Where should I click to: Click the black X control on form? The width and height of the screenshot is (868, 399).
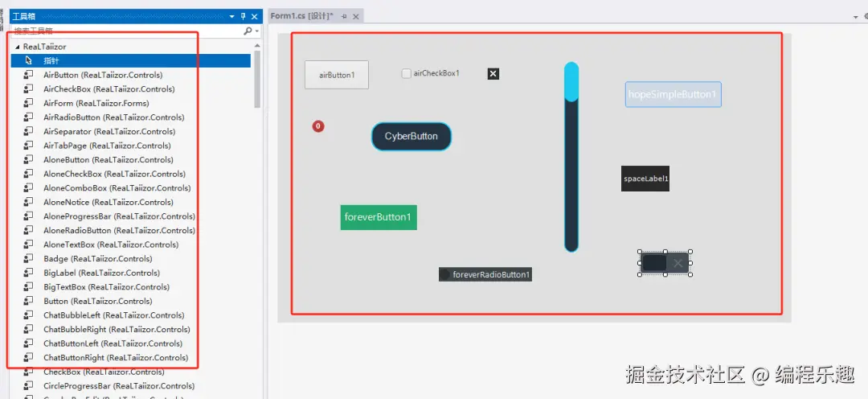tap(493, 74)
